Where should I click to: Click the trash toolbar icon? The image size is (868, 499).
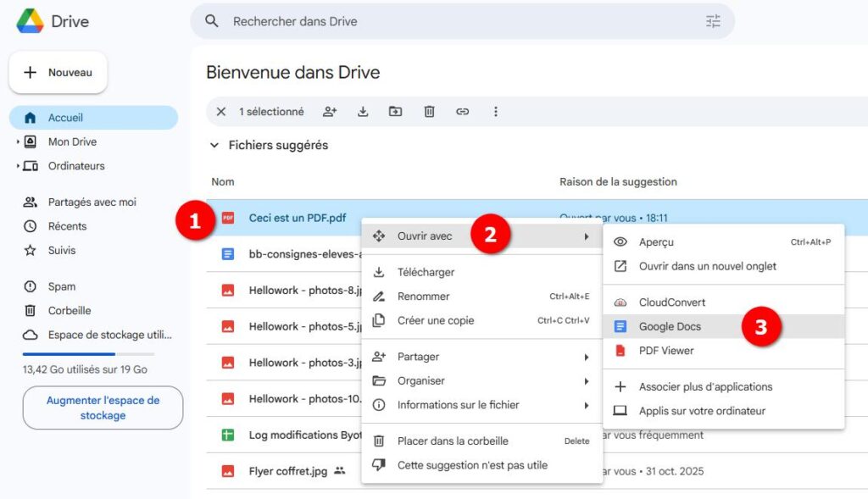coord(429,112)
